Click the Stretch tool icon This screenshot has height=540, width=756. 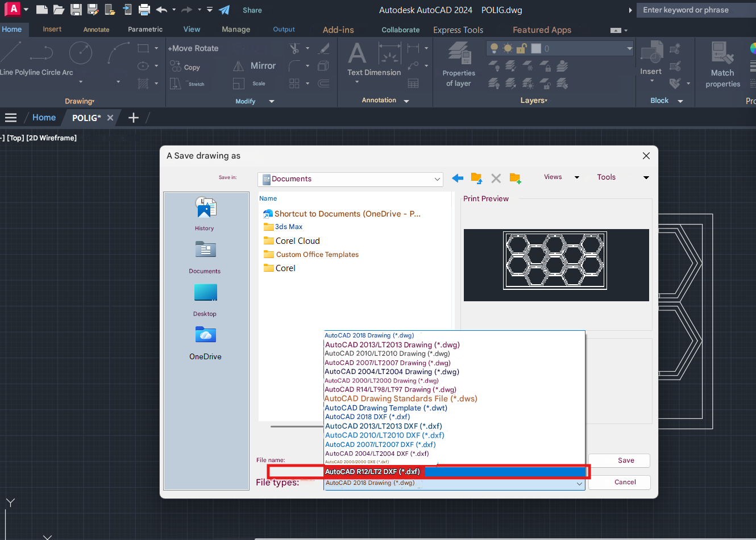176,84
